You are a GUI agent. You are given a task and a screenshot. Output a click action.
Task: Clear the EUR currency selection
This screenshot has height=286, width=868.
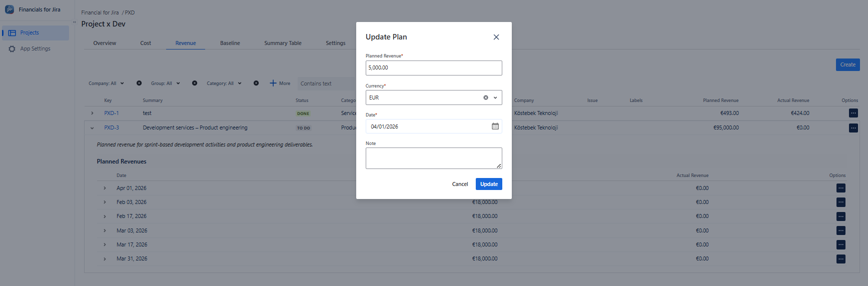coord(485,97)
